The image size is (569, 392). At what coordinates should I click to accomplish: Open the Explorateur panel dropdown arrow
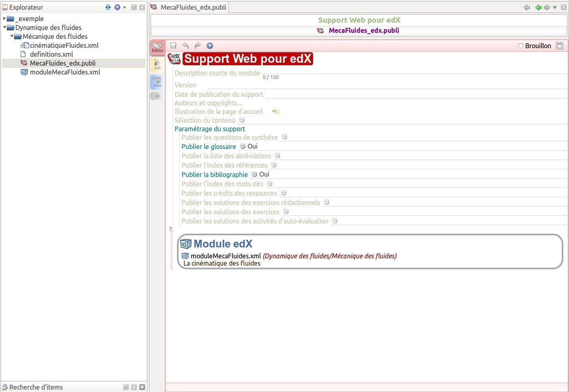124,7
